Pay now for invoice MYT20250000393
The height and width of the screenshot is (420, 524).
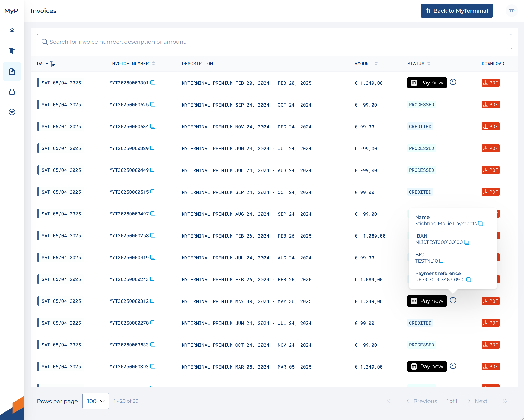coord(427,366)
